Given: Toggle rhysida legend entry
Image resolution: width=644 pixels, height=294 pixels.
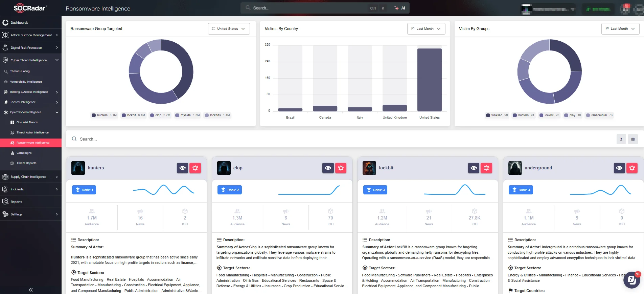Looking at the screenshot, I should (188, 115).
